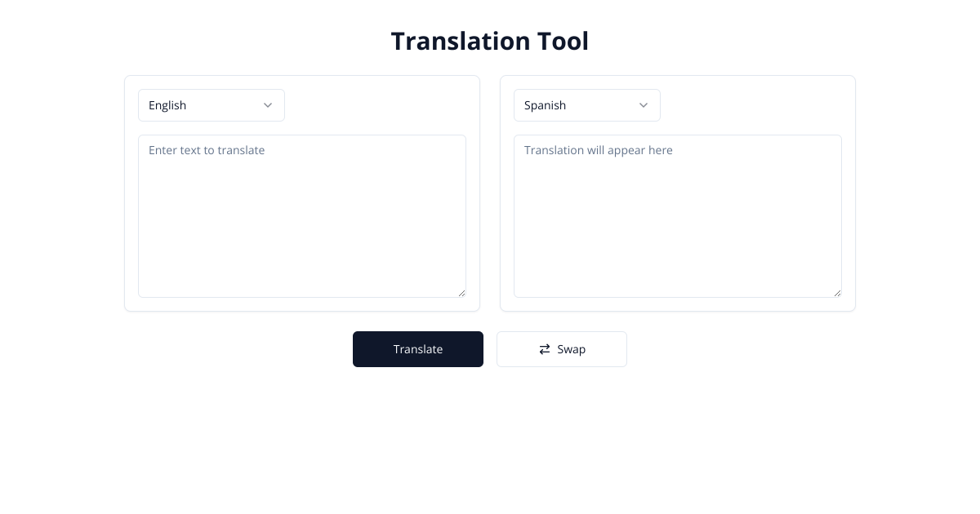This screenshot has width=980, height=514.
Task: Click inside the 'Enter text to translate' field
Action: coord(302,216)
